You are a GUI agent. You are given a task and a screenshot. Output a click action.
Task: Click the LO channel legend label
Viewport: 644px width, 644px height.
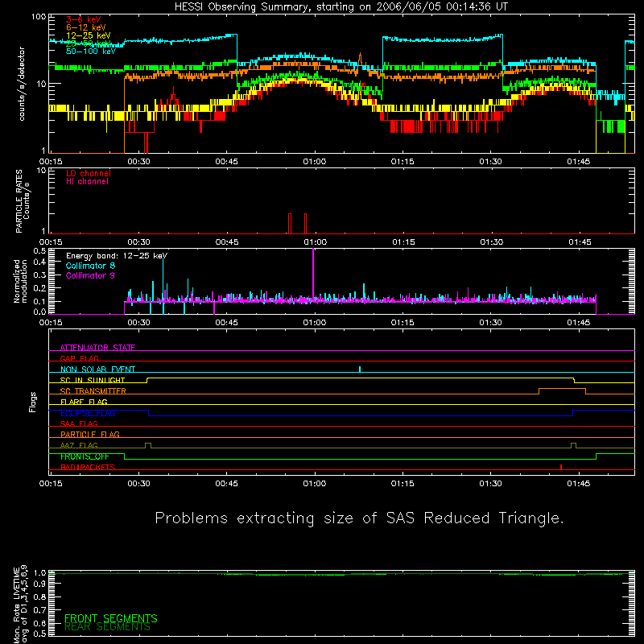(89, 173)
